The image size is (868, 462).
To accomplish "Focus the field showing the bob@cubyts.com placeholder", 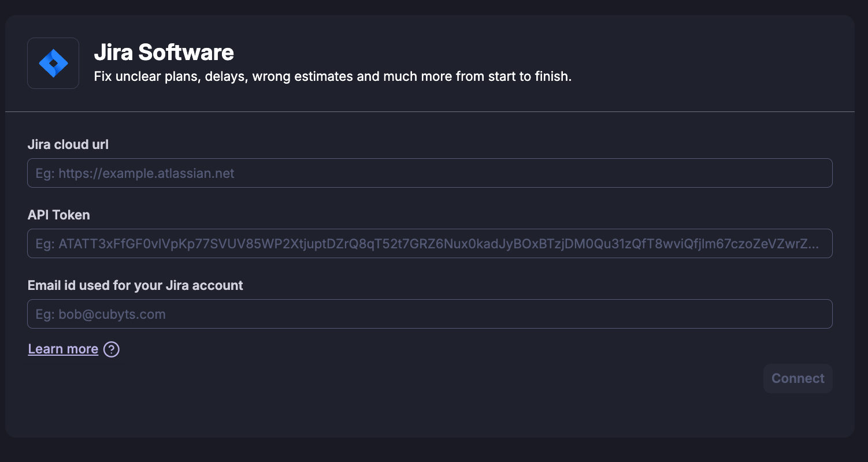I will (x=430, y=314).
